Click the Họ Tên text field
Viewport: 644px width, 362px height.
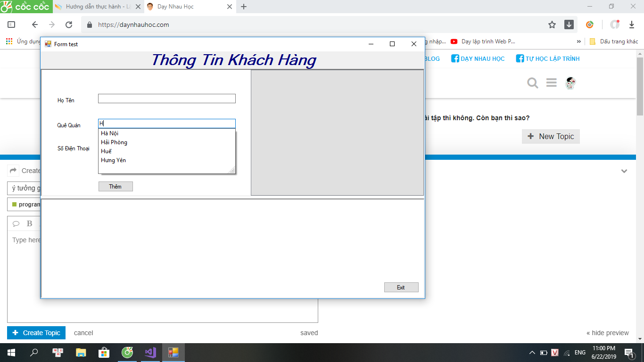pos(166,99)
